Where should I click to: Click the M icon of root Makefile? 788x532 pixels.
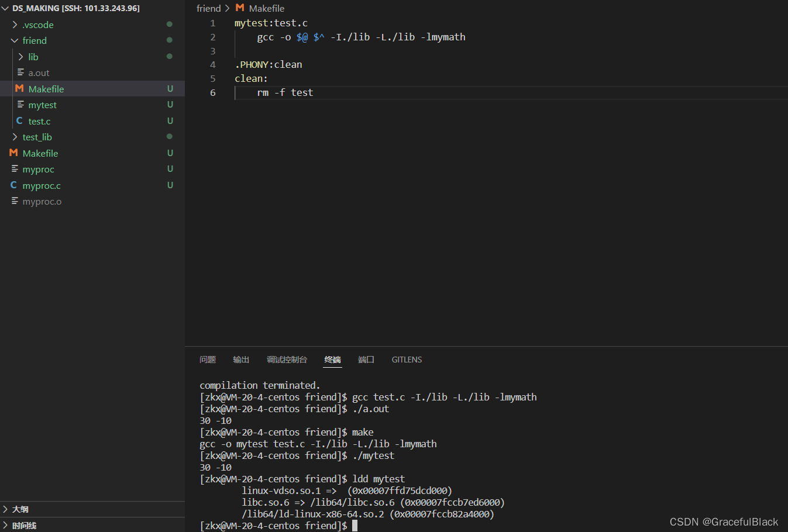13,153
